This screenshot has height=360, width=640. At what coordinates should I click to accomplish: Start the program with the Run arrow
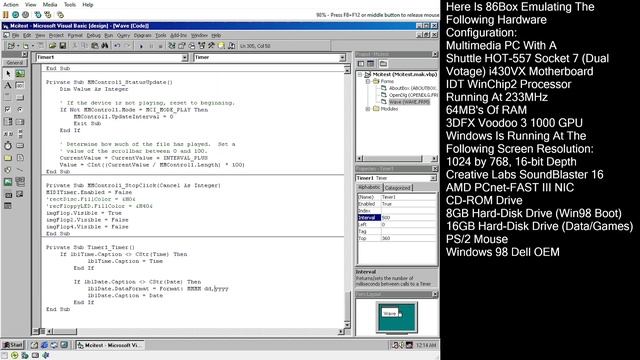(141, 46)
